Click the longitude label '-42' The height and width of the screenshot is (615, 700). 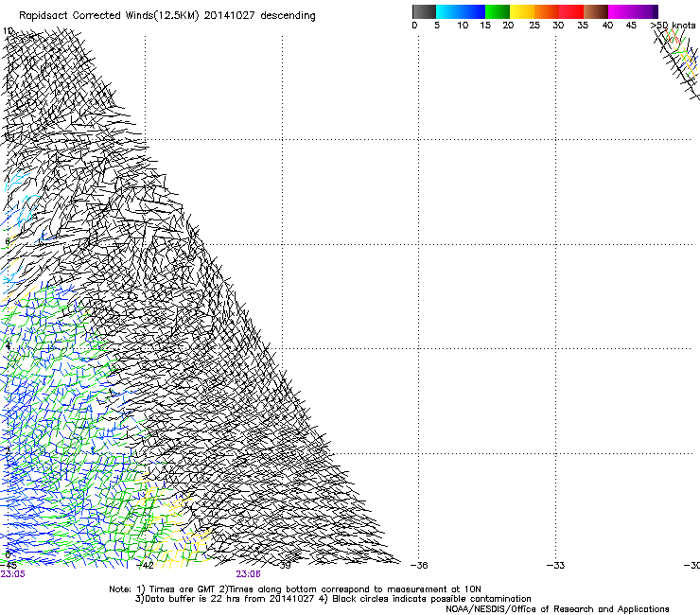(x=145, y=566)
